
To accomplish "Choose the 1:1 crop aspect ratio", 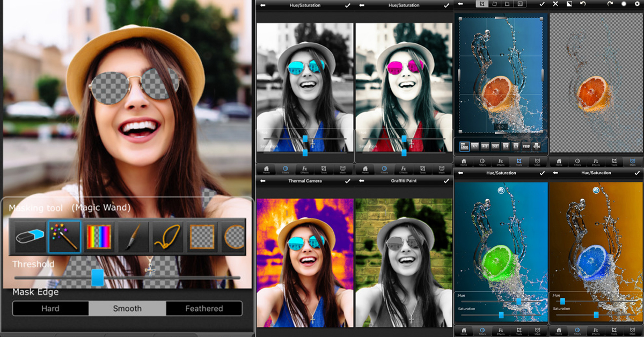I will (x=474, y=146).
